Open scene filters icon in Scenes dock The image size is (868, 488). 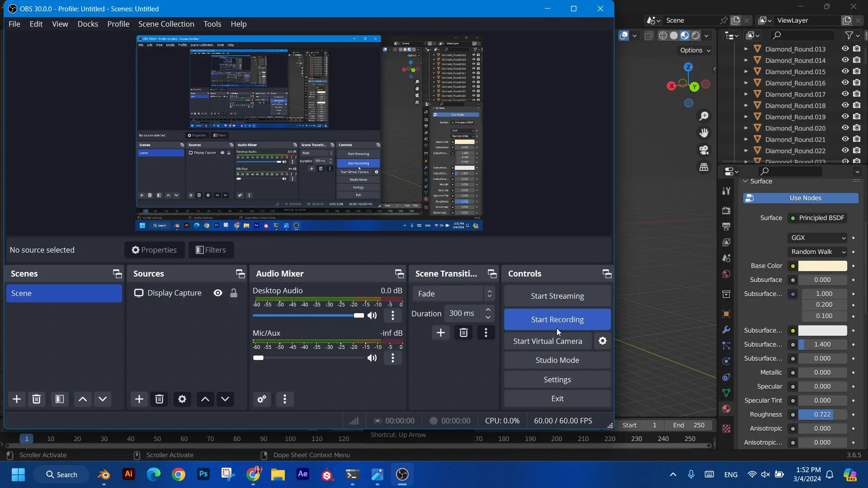pyautogui.click(x=60, y=399)
